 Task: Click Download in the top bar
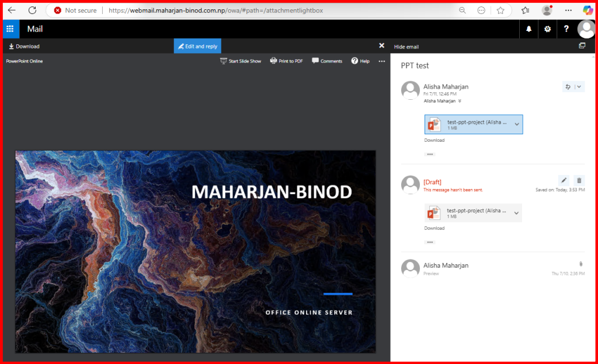point(24,46)
